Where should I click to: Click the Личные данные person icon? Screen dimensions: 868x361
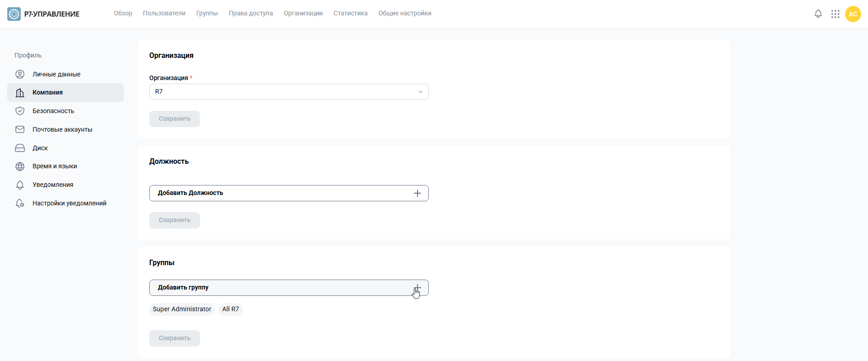pyautogui.click(x=20, y=74)
